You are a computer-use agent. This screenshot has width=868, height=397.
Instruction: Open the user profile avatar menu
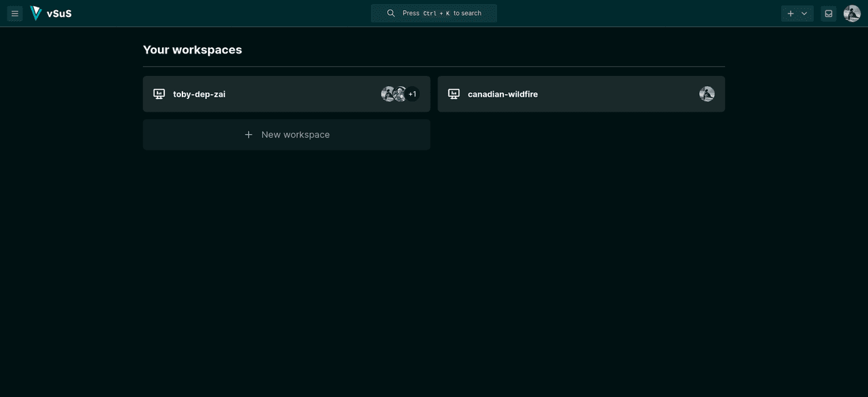click(x=852, y=14)
